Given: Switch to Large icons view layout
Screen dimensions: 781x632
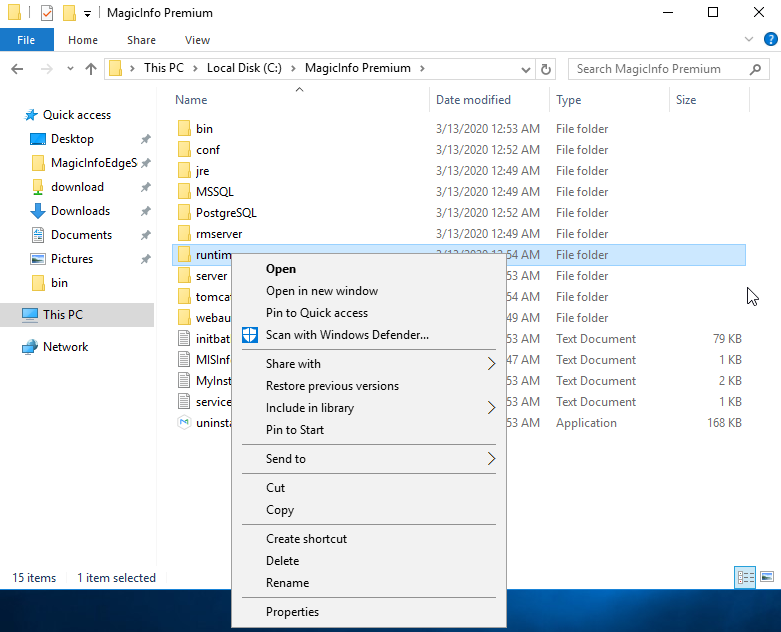Looking at the screenshot, I should click(x=767, y=577).
